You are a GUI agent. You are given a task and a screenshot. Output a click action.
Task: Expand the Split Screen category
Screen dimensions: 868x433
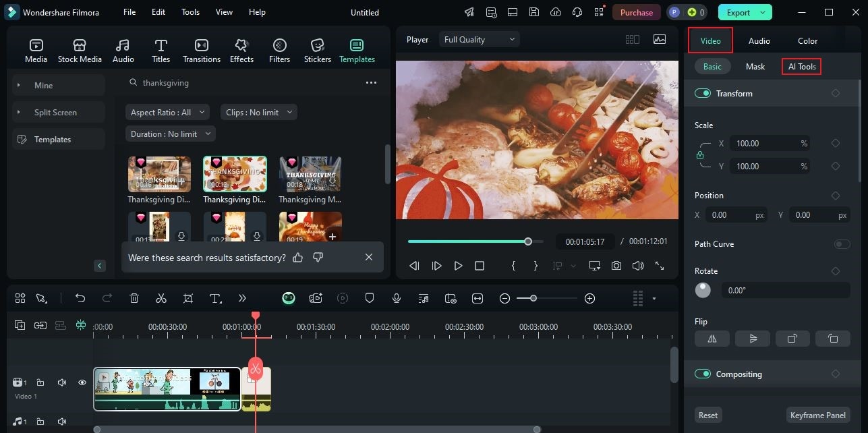(19, 113)
